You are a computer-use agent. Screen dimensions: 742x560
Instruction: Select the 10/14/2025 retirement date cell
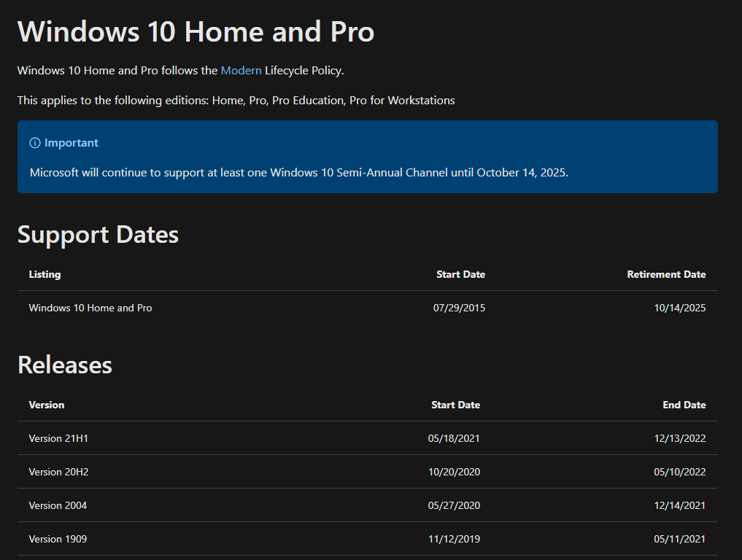coord(679,308)
